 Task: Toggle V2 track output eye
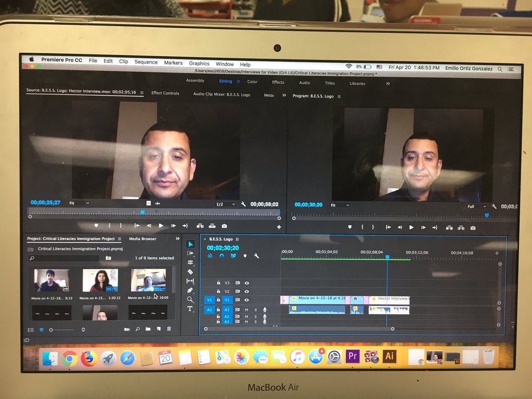click(247, 291)
